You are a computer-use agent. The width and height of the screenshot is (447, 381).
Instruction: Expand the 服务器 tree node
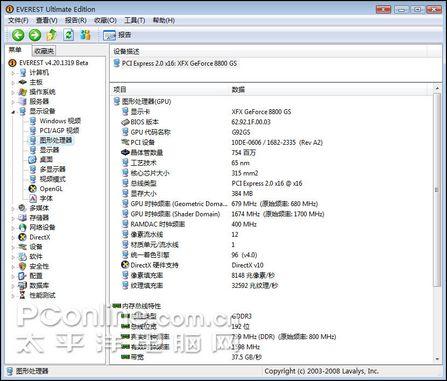13,102
